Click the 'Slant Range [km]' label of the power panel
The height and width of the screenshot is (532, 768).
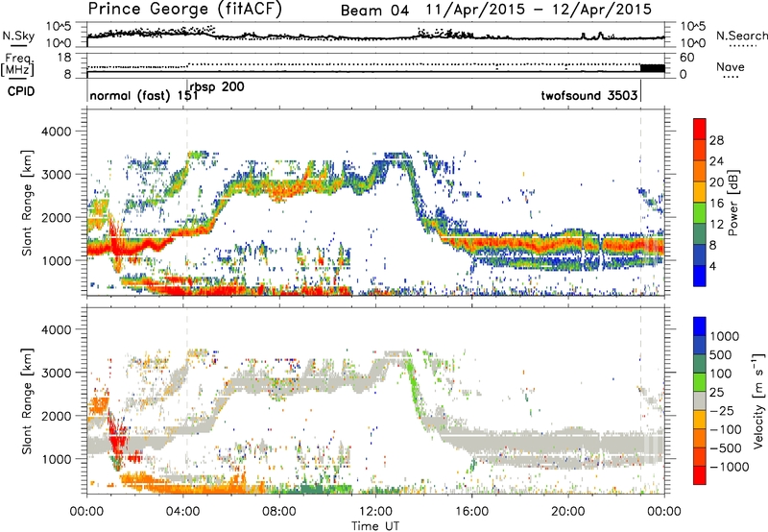(27, 203)
